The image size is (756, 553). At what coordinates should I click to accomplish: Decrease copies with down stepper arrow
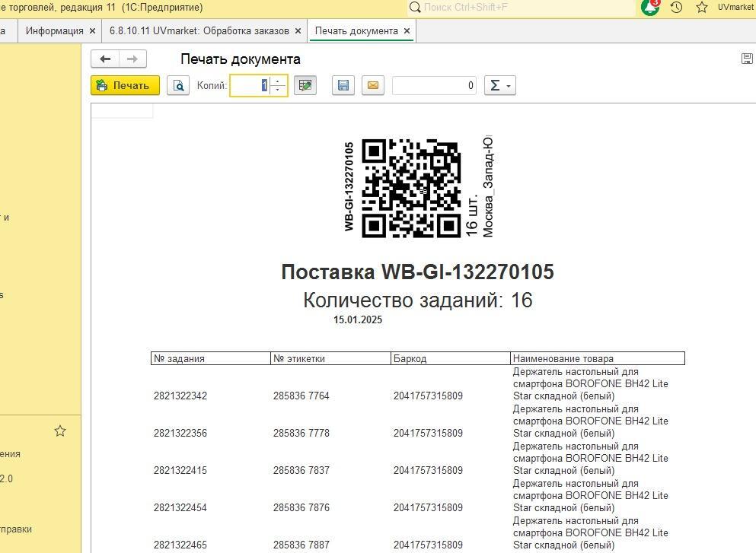(278, 90)
